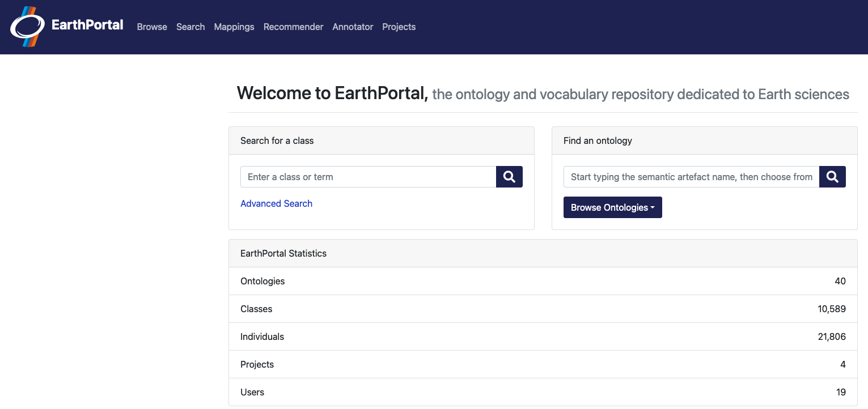Click the 'EarthPortal Statistics' panel header
The width and height of the screenshot is (868, 409).
point(543,253)
